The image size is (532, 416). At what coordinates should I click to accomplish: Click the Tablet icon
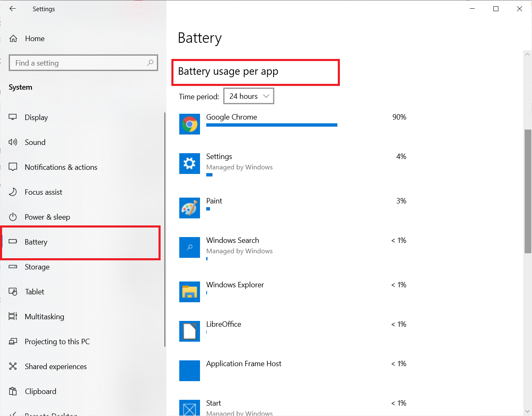(13, 291)
